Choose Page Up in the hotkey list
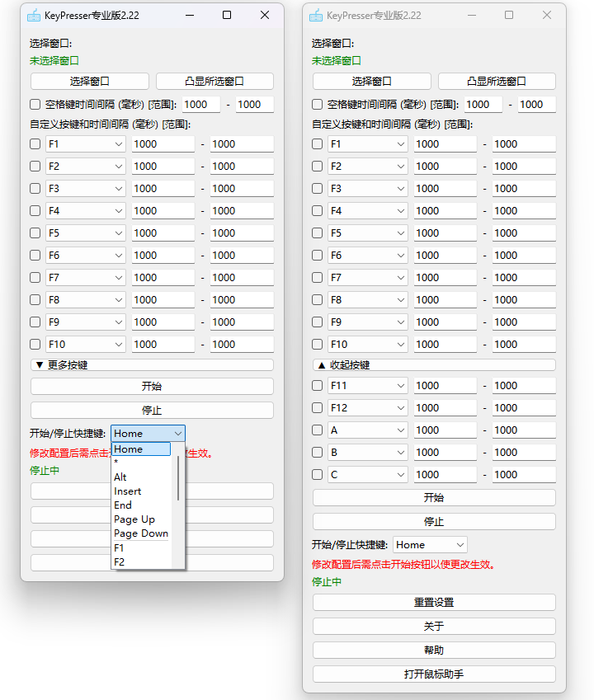The image size is (594, 700). [141, 519]
